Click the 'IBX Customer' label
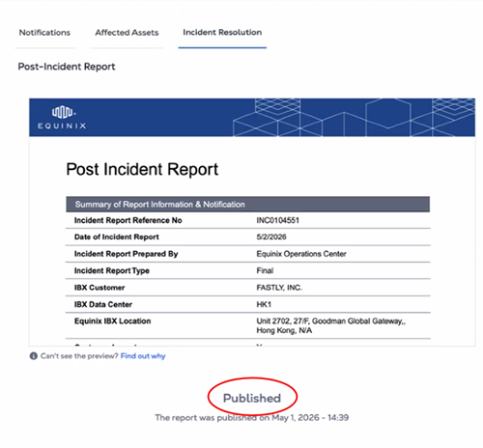The height and width of the screenshot is (448, 483). [x=99, y=288]
